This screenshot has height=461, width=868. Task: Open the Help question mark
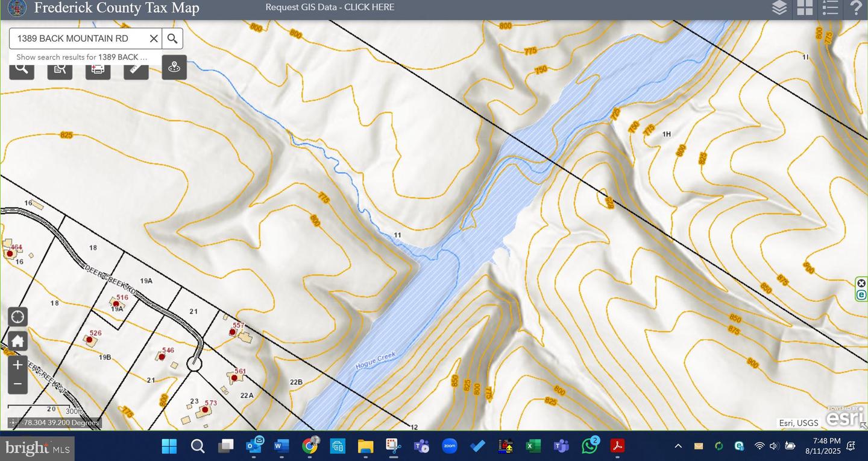pyautogui.click(x=856, y=8)
